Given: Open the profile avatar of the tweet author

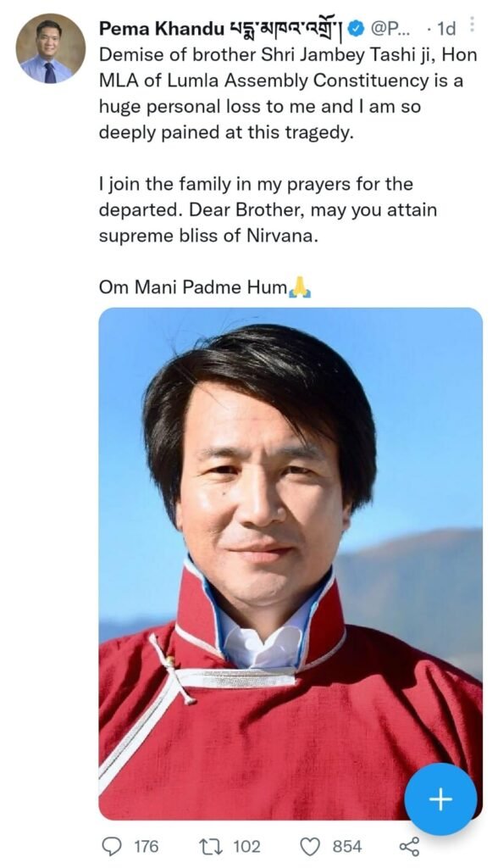Looking at the screenshot, I should click(50, 48).
